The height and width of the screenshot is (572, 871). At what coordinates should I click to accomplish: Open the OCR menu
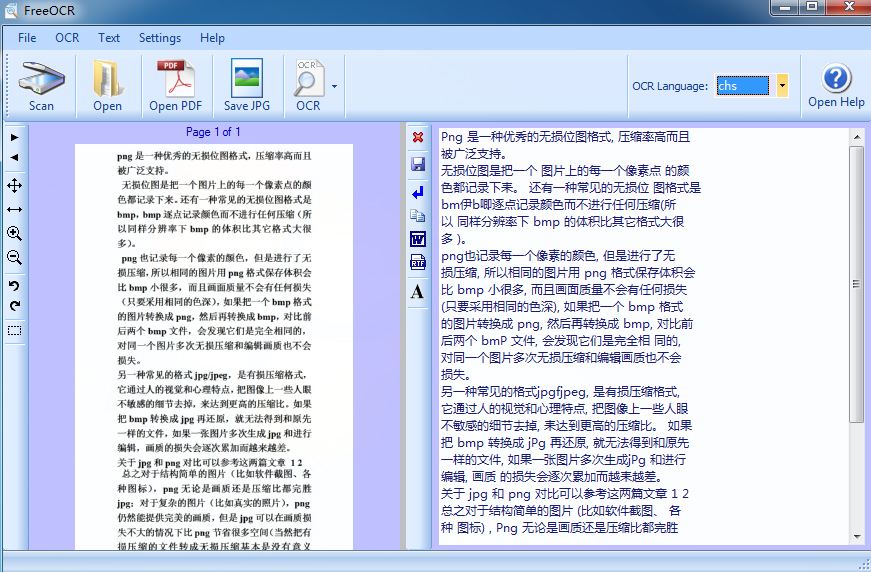[x=67, y=38]
